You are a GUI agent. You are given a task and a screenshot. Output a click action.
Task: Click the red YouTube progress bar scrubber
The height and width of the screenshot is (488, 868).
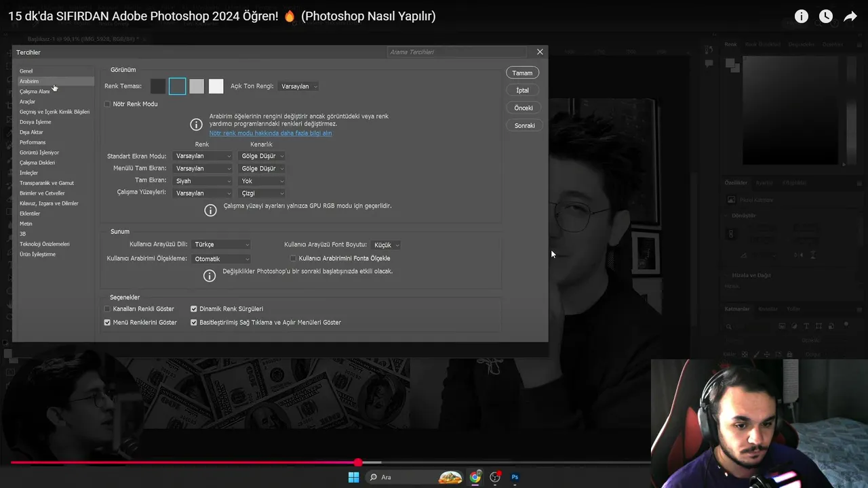tap(358, 462)
